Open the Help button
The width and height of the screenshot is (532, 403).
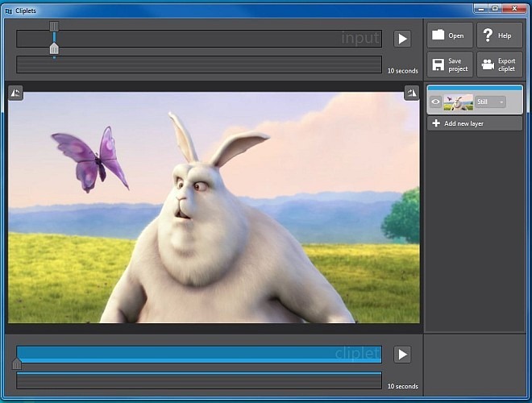coord(499,35)
